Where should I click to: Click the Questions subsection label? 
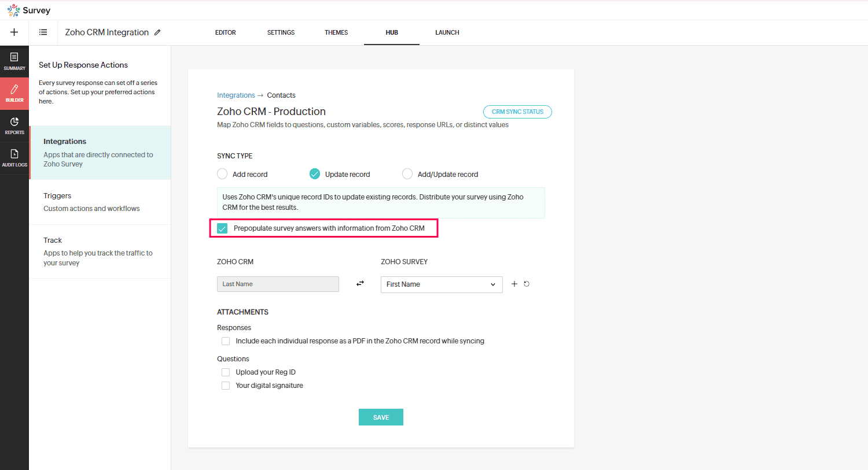pos(233,359)
